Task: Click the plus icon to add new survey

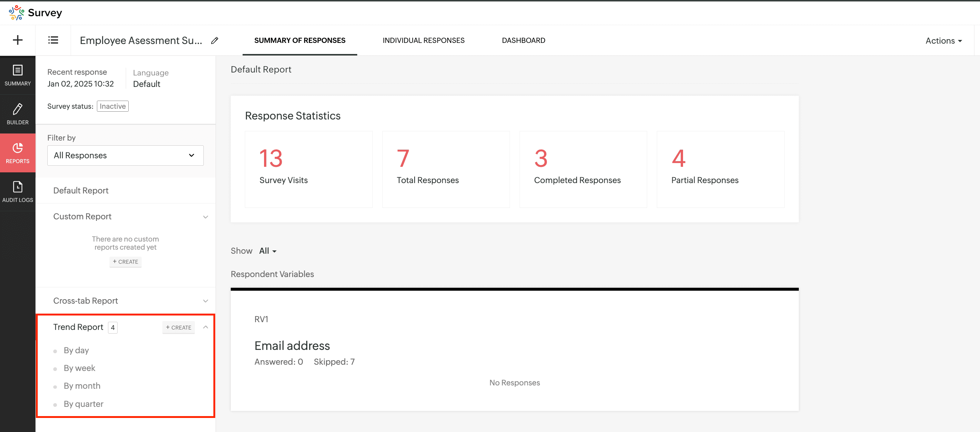Action: pos(17,40)
